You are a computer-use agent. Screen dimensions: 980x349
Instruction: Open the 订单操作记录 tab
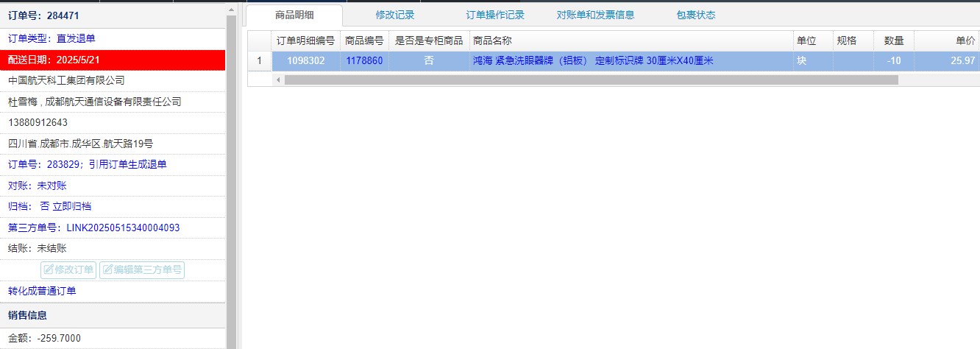coord(495,15)
